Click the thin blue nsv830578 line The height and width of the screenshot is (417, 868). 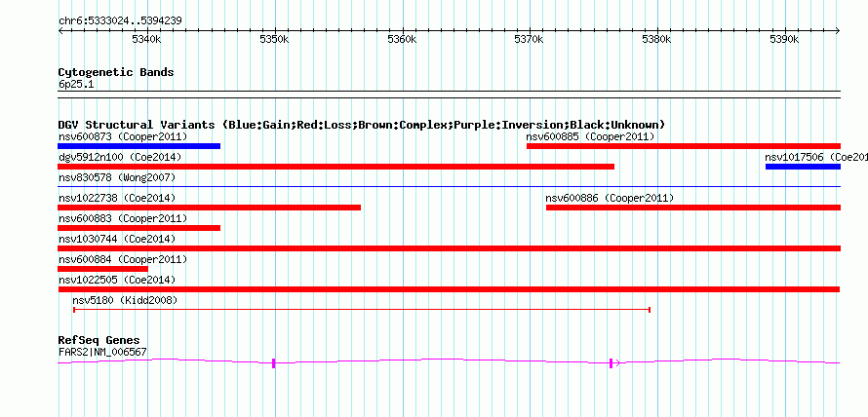[449, 187]
